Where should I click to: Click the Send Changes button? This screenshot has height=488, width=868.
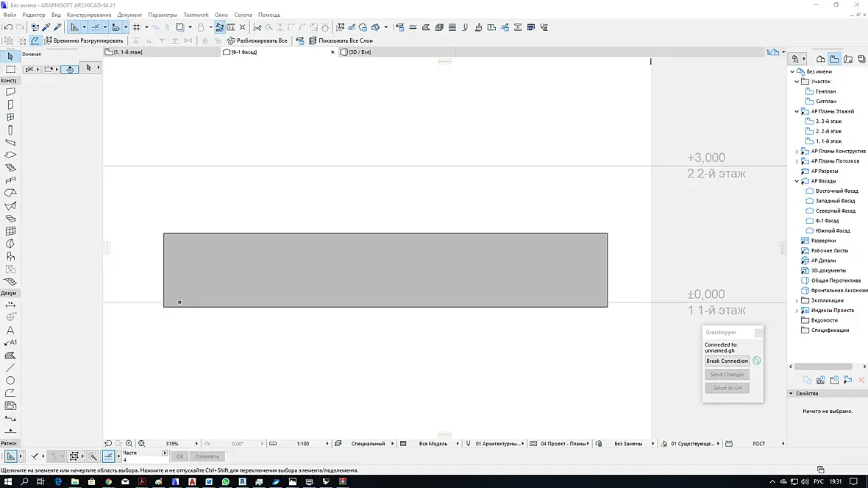[727, 375]
